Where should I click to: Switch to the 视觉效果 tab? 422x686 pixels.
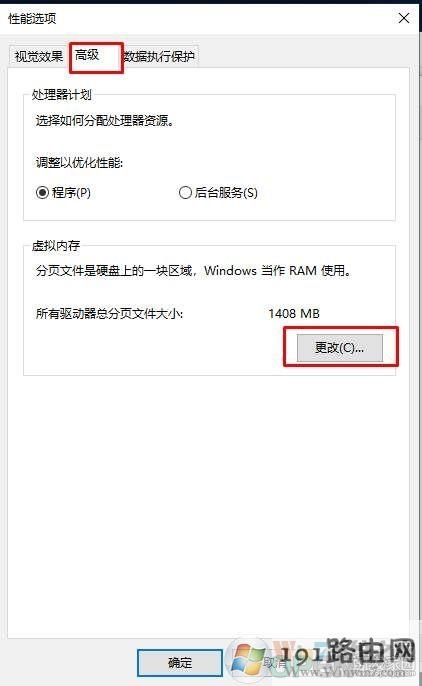[x=38, y=56]
